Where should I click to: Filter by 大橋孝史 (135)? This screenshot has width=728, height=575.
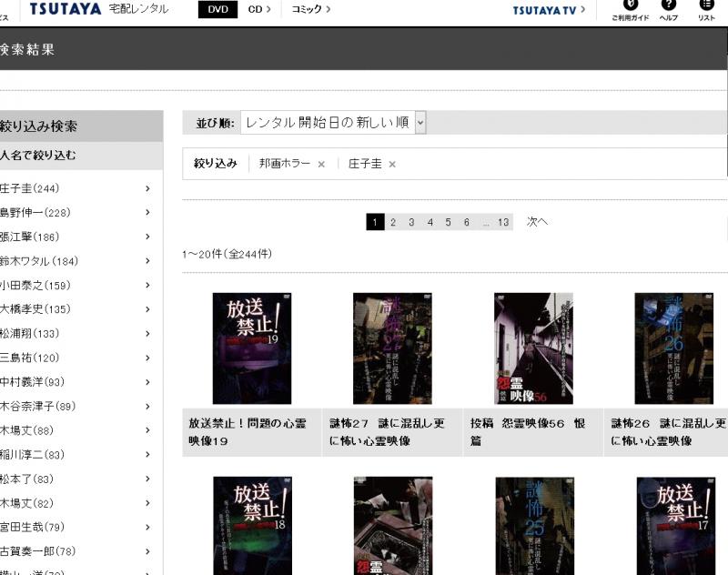click(76, 309)
